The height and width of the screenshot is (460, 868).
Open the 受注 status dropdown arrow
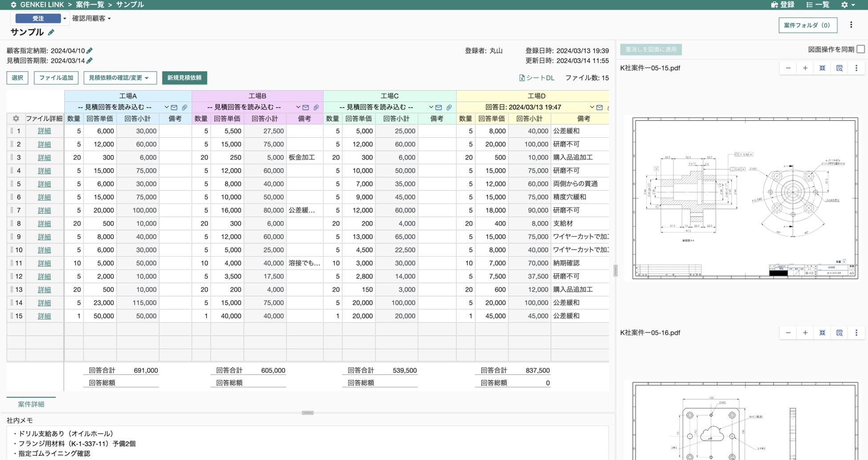point(64,18)
